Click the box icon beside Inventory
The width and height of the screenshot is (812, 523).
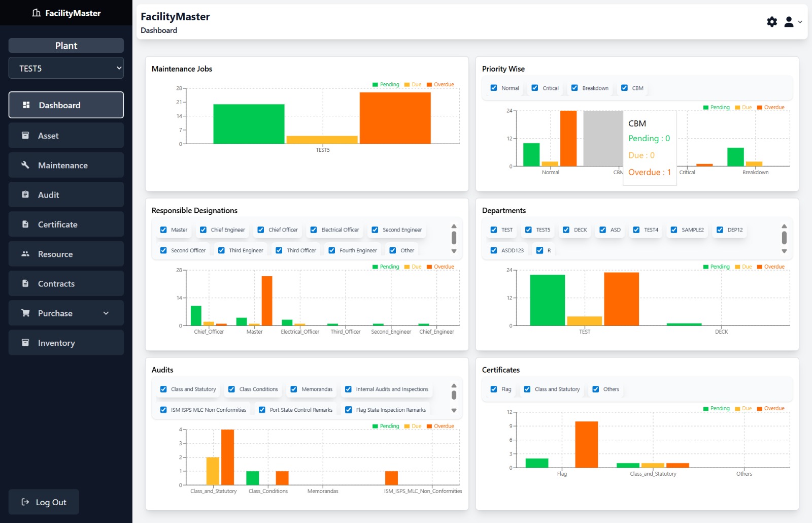coord(25,343)
